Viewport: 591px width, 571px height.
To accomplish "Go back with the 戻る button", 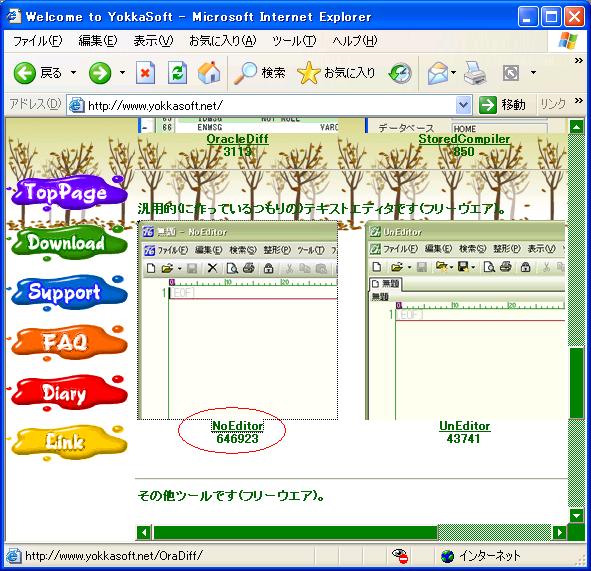I will pos(38,73).
